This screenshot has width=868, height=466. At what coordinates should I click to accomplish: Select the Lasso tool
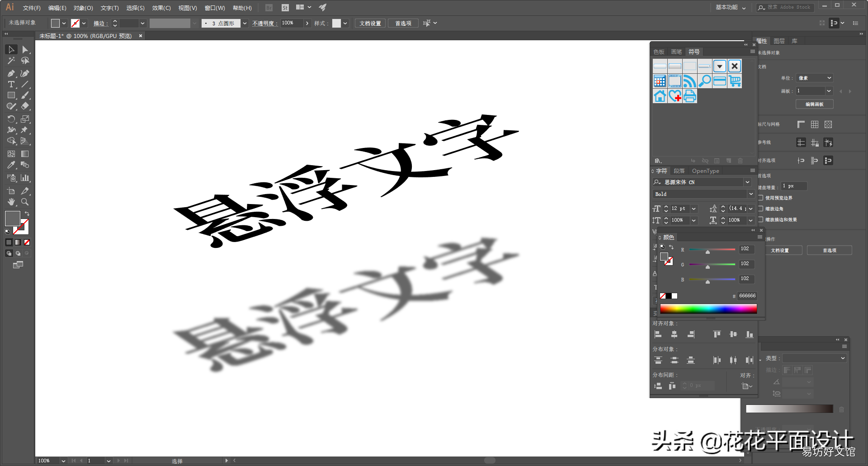[25, 61]
